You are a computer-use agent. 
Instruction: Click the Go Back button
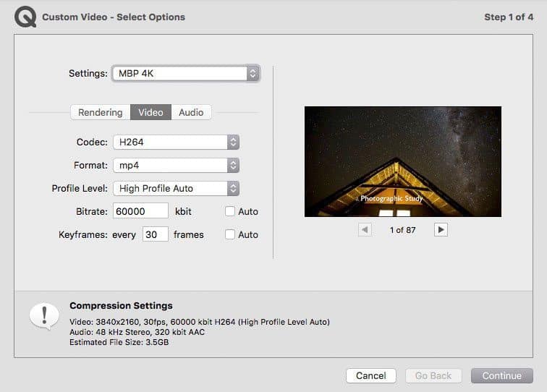coord(433,375)
